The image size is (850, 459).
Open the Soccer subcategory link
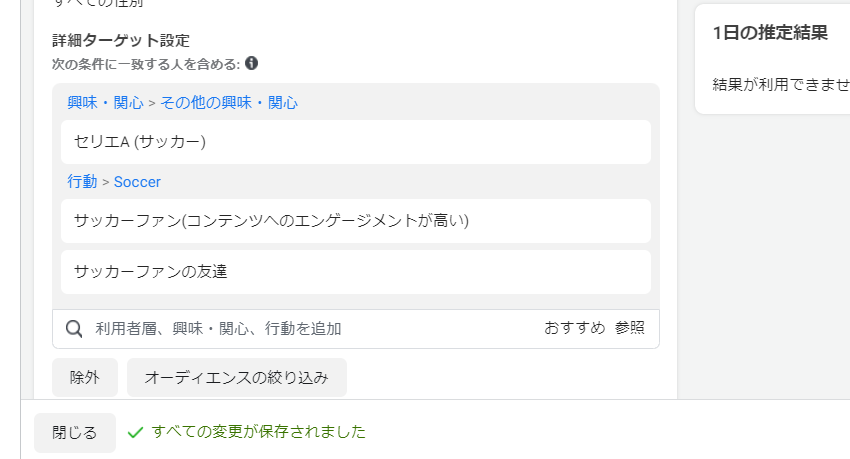137,182
